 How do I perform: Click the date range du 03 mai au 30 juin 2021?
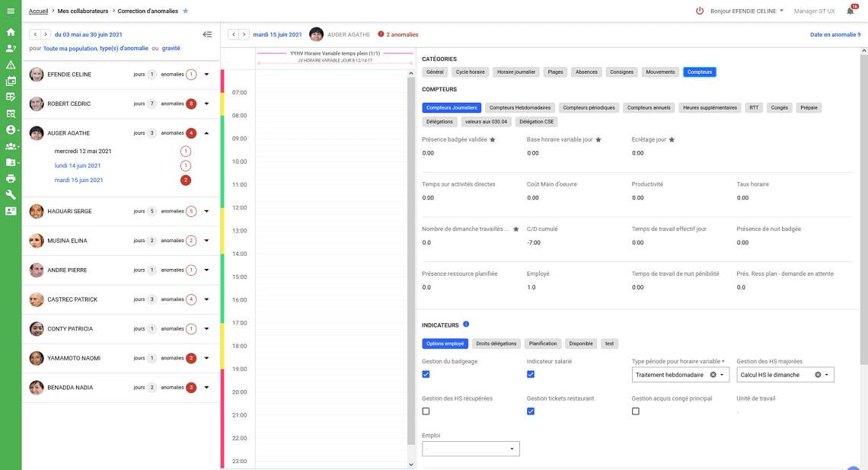coord(88,34)
